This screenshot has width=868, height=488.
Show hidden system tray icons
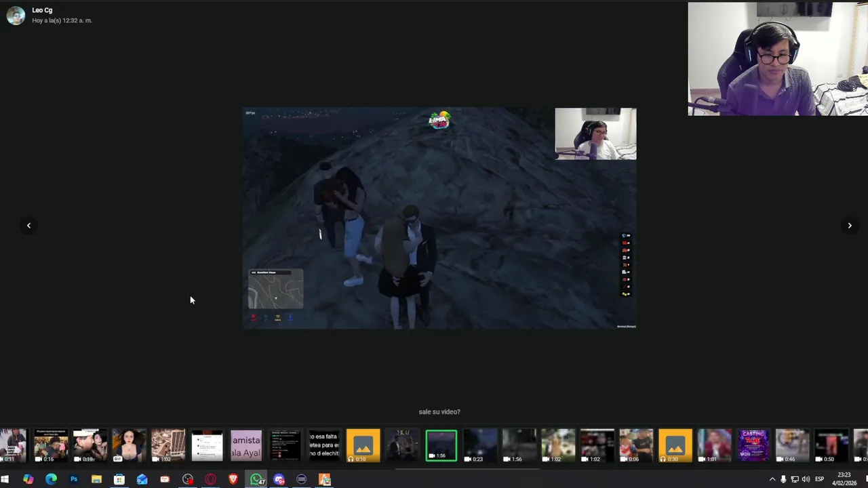pyautogui.click(x=772, y=479)
